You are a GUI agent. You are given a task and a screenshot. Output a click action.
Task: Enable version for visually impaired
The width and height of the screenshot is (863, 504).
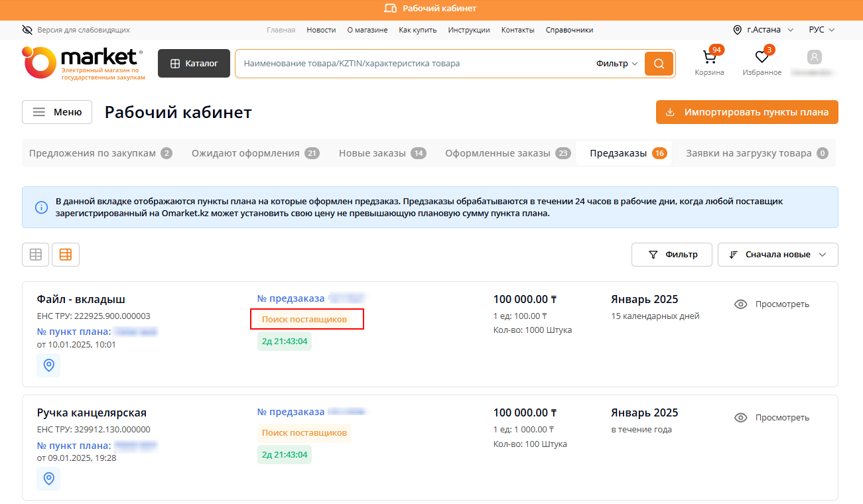pos(76,30)
